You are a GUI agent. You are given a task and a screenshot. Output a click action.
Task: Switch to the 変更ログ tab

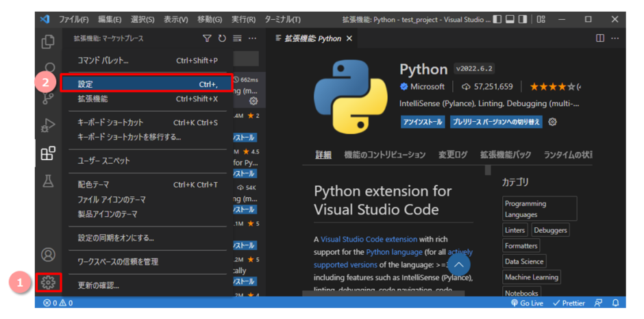(x=453, y=155)
